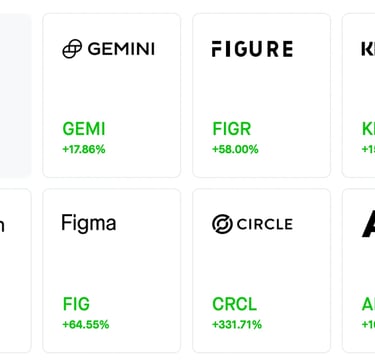The height and width of the screenshot is (361, 375).
Task: Open the GEMI ticker link
Action: 84,129
